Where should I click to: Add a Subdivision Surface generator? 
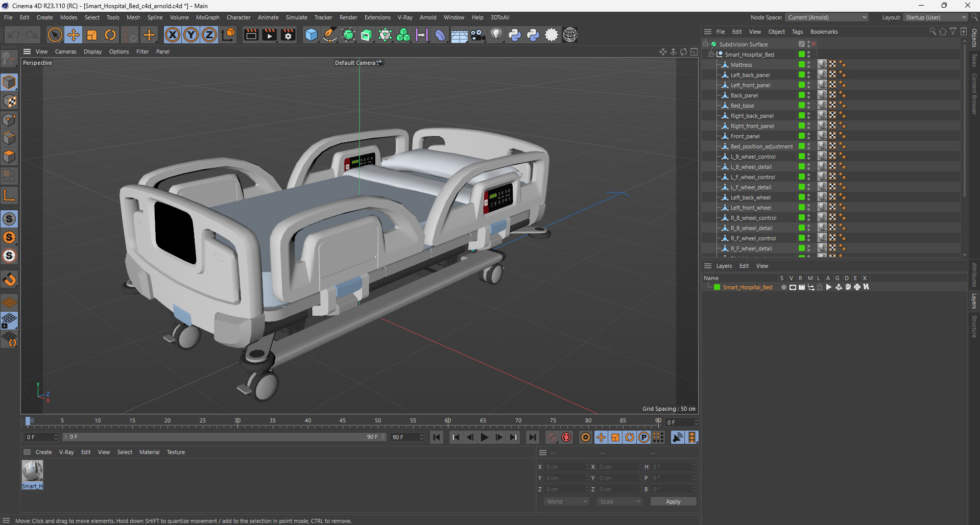pos(348,35)
